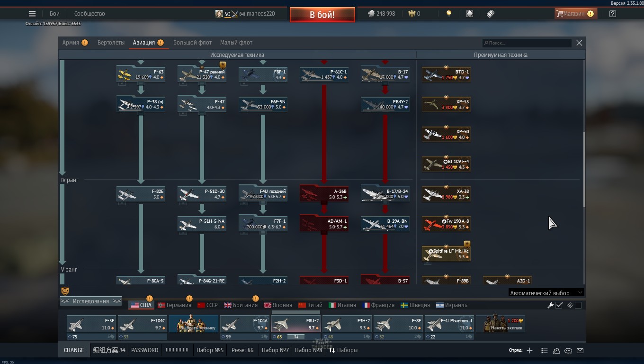Open player profile avatar maneos220
The height and width of the screenshot is (364, 644).
(219, 14)
